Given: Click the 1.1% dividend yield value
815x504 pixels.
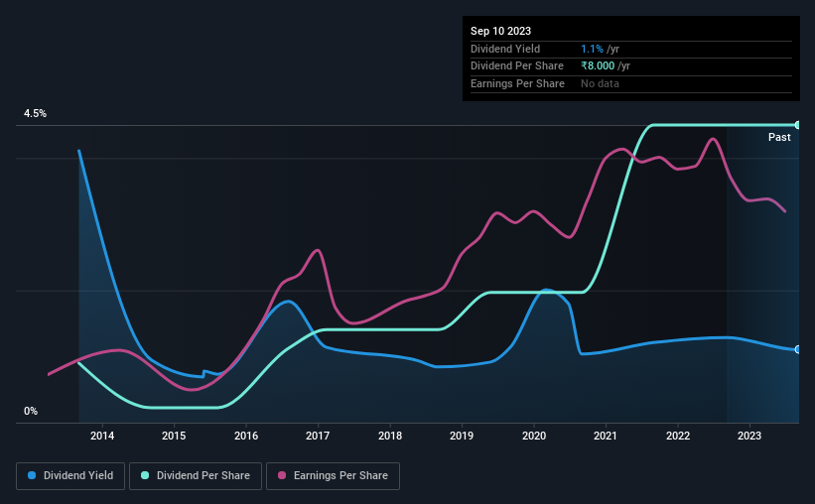Looking at the screenshot, I should [x=592, y=49].
